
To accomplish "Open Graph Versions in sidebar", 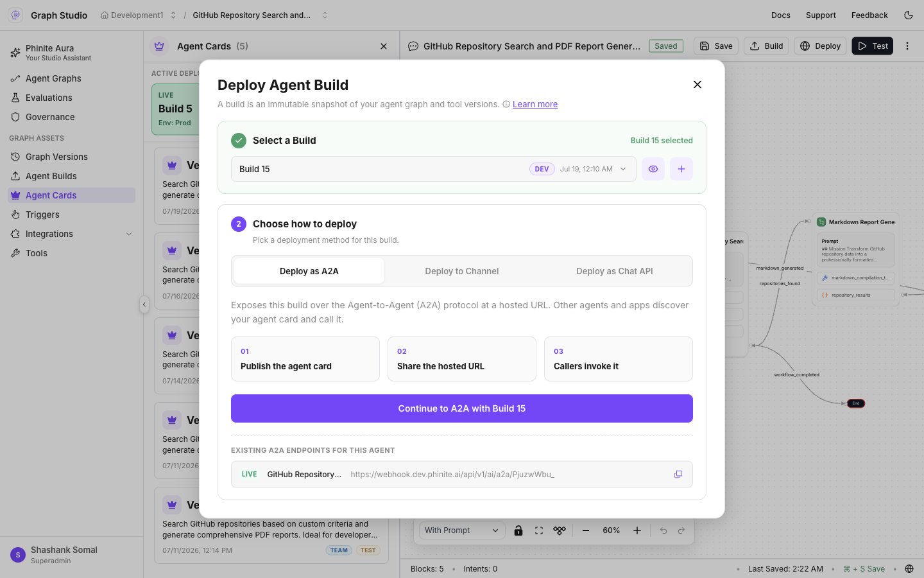I will click(x=71, y=157).
